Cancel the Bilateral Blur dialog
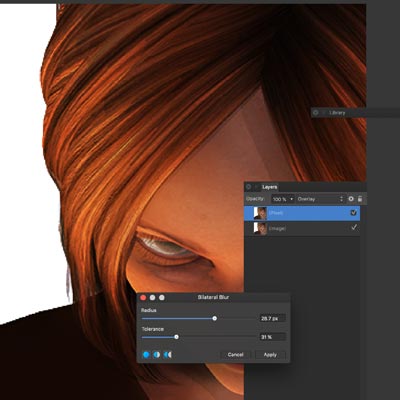The height and width of the screenshot is (400, 400). click(235, 355)
